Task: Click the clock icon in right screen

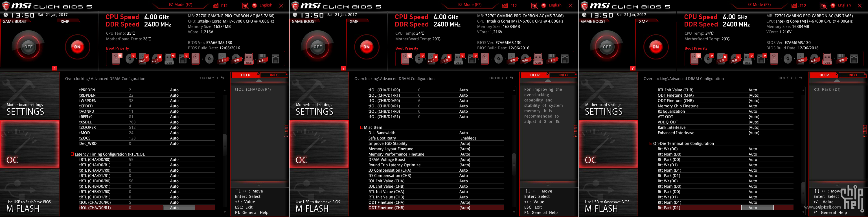Action: [x=584, y=15]
